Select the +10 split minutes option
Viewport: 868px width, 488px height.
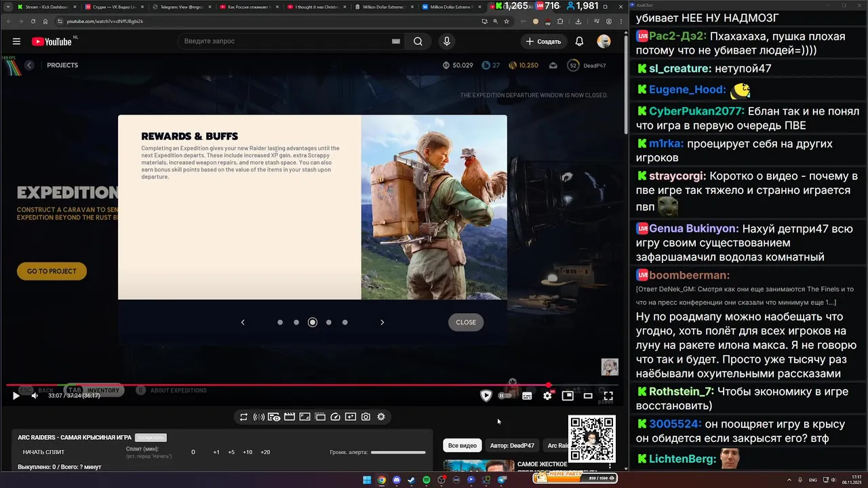click(248, 452)
